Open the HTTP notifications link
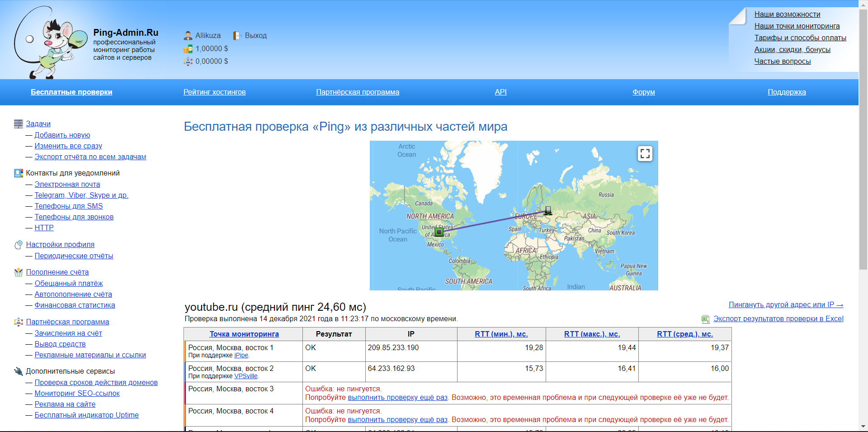Image resolution: width=868 pixels, height=432 pixels. pos(44,228)
